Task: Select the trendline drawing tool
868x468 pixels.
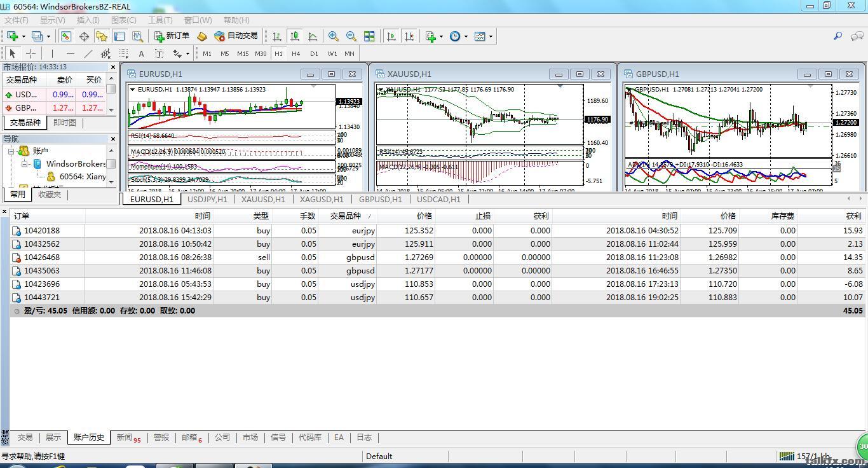Action: coord(88,53)
